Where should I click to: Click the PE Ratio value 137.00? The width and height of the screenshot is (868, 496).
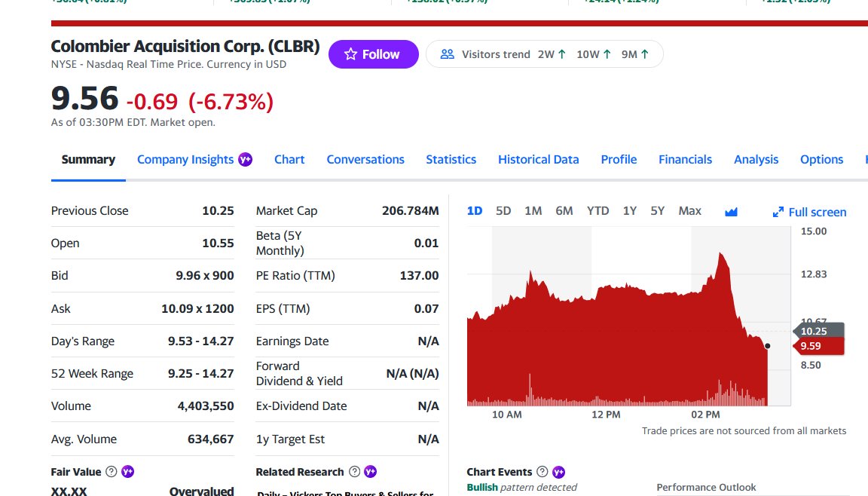(x=419, y=276)
